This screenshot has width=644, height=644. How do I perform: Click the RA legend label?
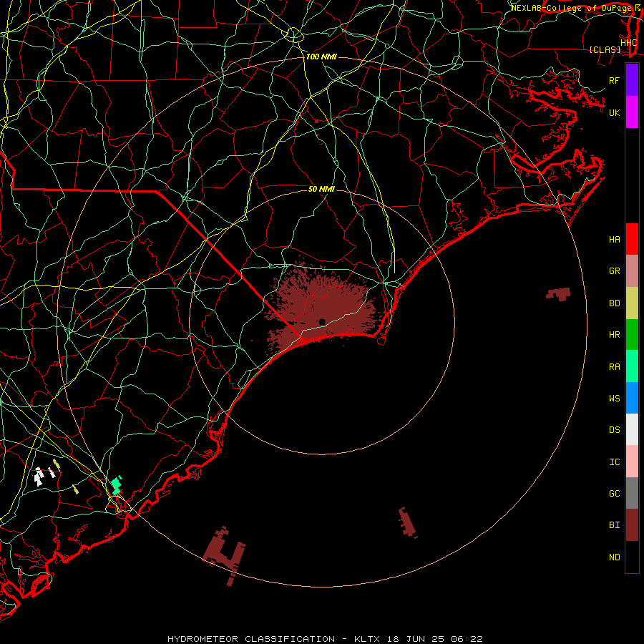coord(614,367)
